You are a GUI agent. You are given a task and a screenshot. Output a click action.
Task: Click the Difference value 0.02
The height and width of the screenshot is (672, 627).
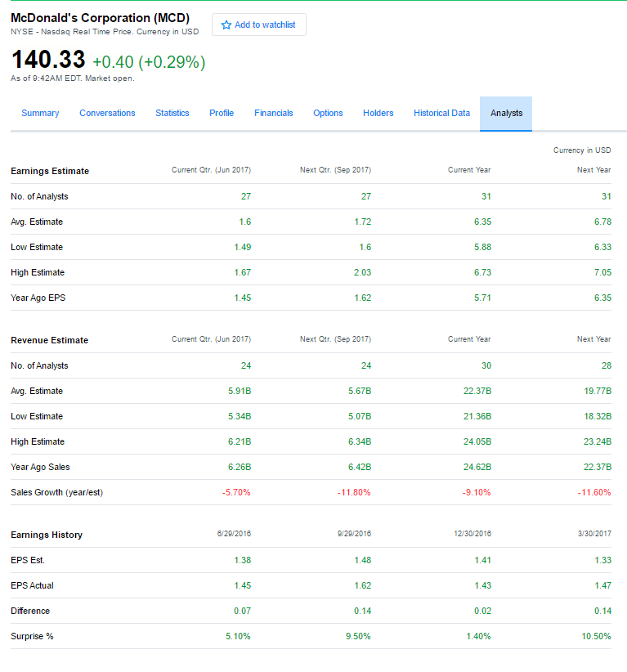[x=482, y=612]
